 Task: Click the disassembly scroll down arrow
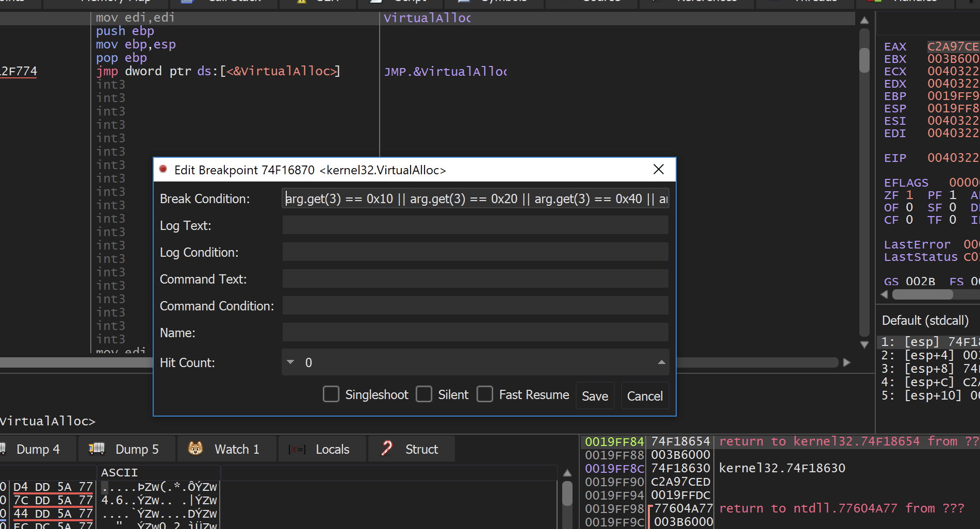[864, 344]
